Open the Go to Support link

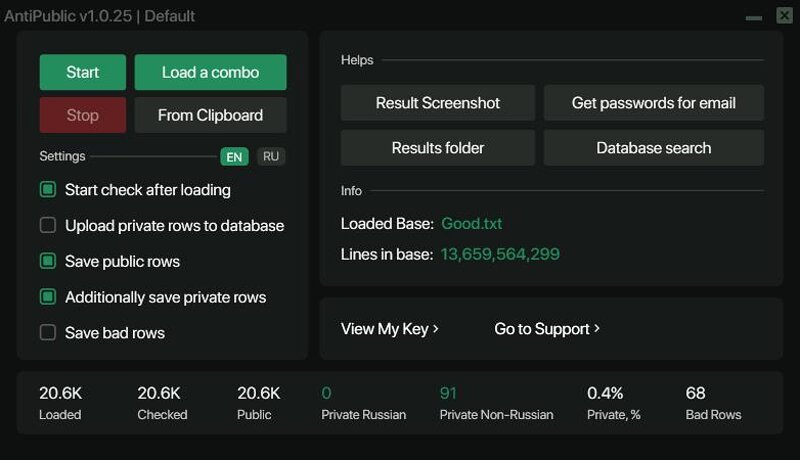pyautogui.click(x=547, y=329)
